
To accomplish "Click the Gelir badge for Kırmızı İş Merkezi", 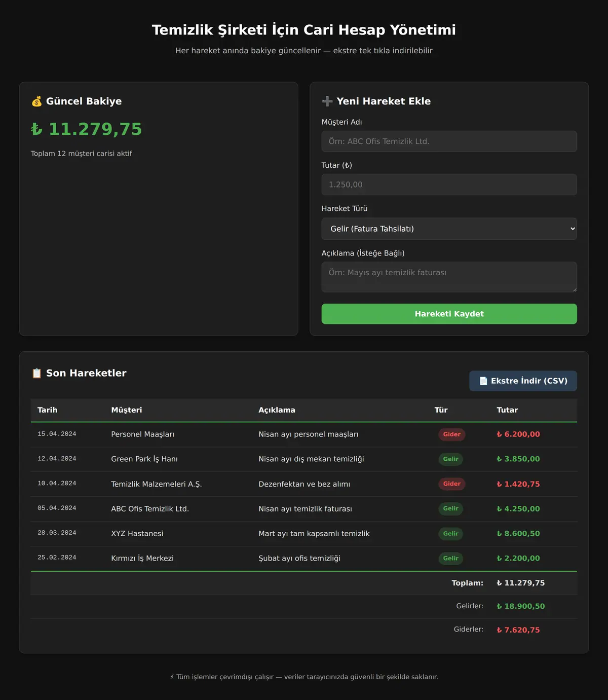I will pyautogui.click(x=451, y=559).
